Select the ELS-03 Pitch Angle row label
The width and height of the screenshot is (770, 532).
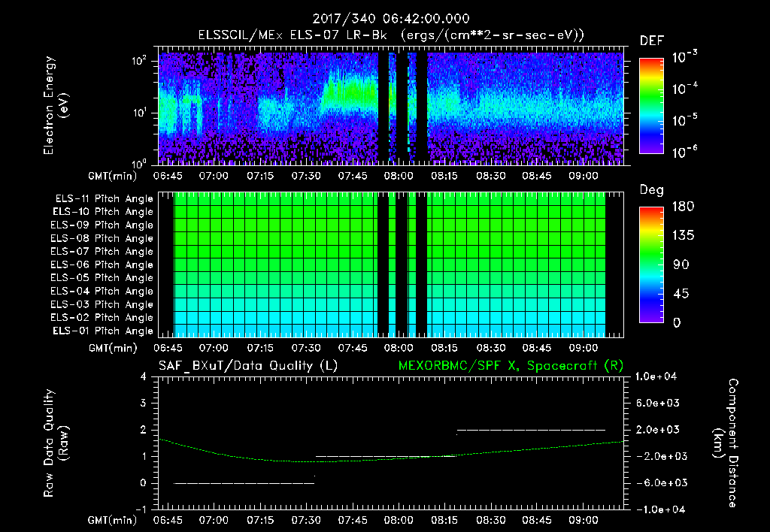coord(102,305)
